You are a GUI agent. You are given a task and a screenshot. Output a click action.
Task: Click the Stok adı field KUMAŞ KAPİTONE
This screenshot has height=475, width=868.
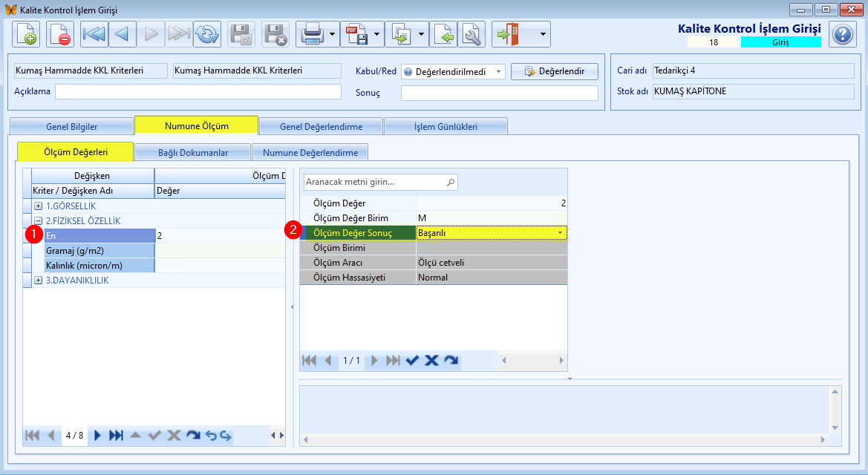[754, 91]
